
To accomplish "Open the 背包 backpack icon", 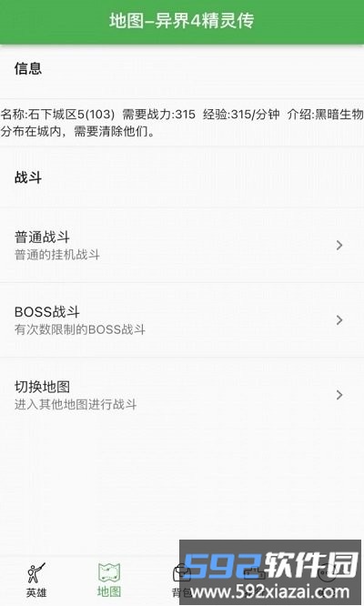I will pyautogui.click(x=181, y=572).
